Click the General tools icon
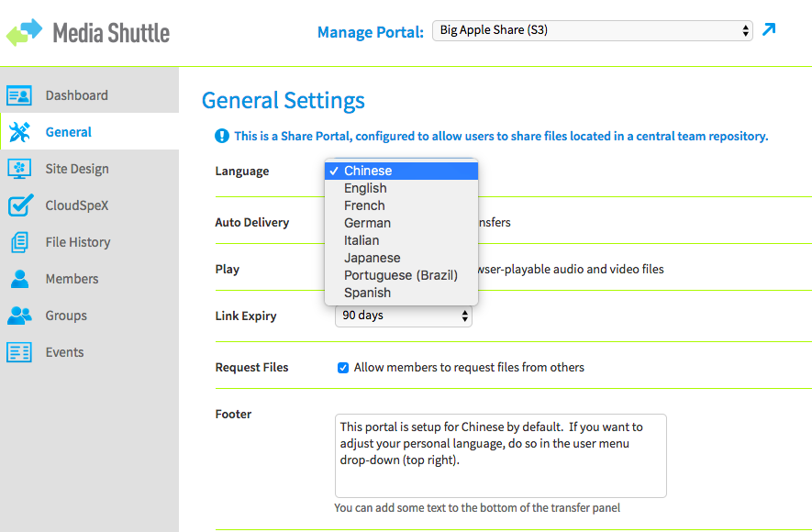Image resolution: width=812 pixels, height=532 pixels. click(x=19, y=132)
